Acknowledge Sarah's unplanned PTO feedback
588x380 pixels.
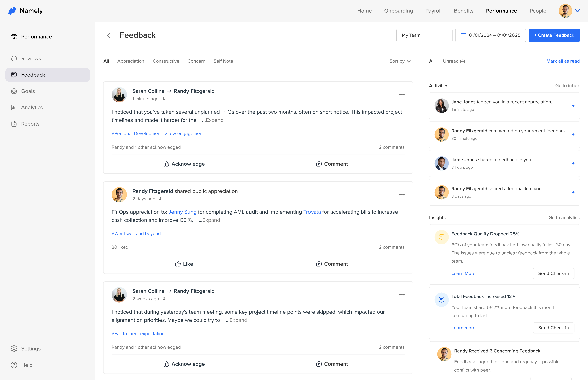(184, 164)
